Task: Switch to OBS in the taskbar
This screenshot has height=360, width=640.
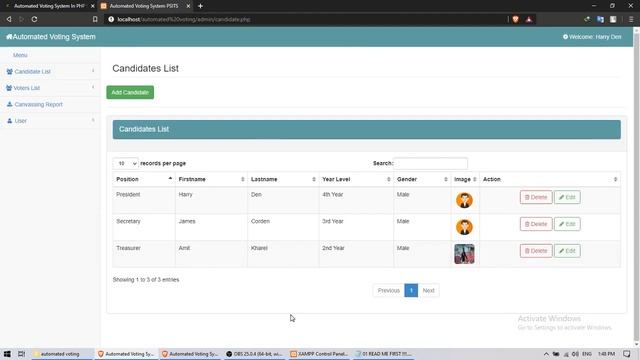Action: point(254,354)
